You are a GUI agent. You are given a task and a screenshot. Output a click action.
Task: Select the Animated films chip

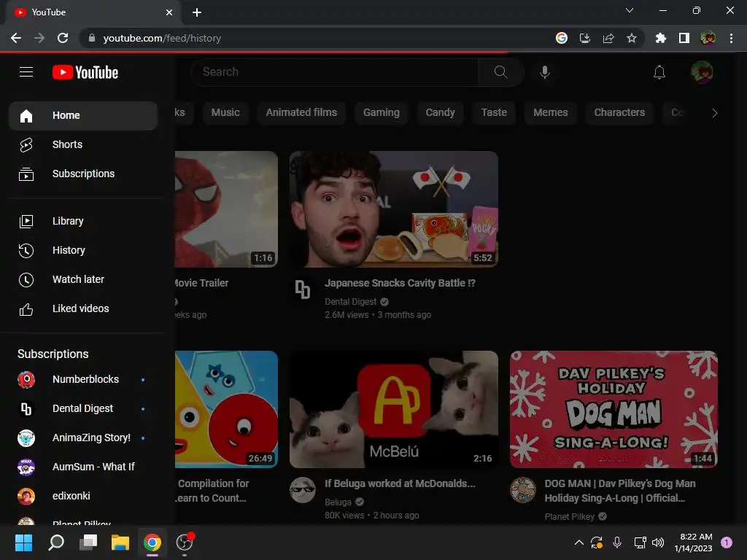coord(301,113)
